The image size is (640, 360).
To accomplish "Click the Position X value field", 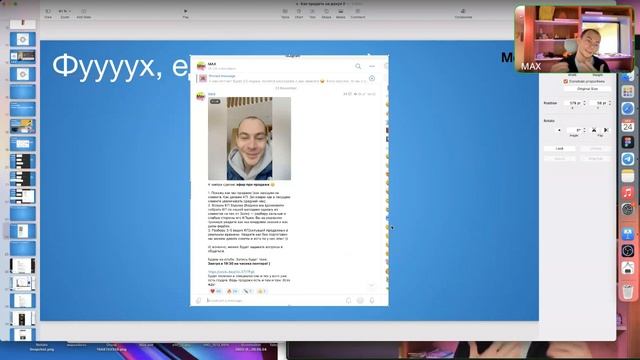I will point(573,103).
